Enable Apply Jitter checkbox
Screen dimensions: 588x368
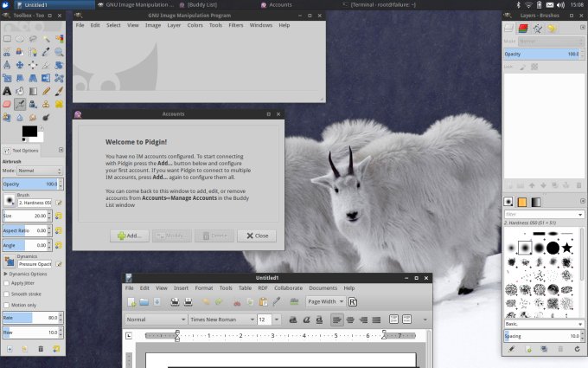[x=6, y=283]
